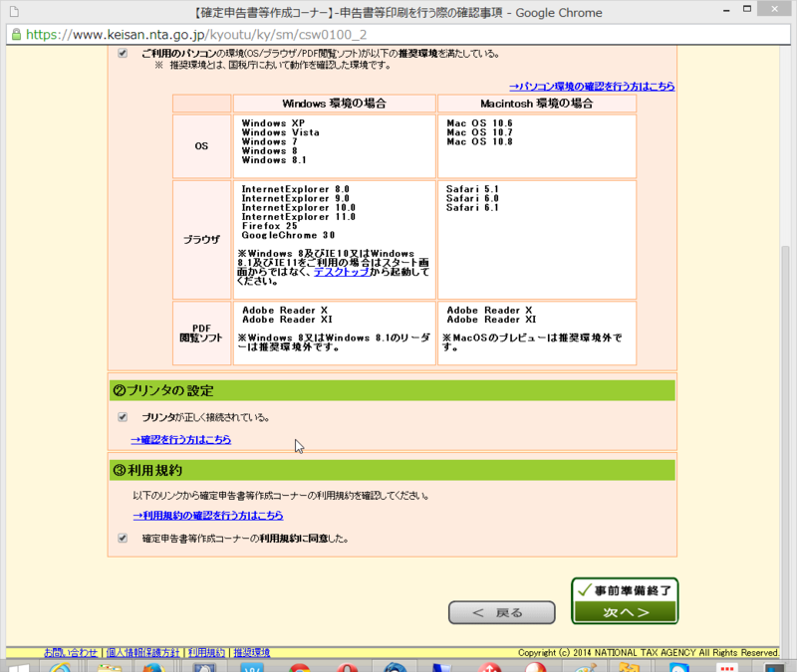Open Firefox from the taskbar

[x=153, y=667]
